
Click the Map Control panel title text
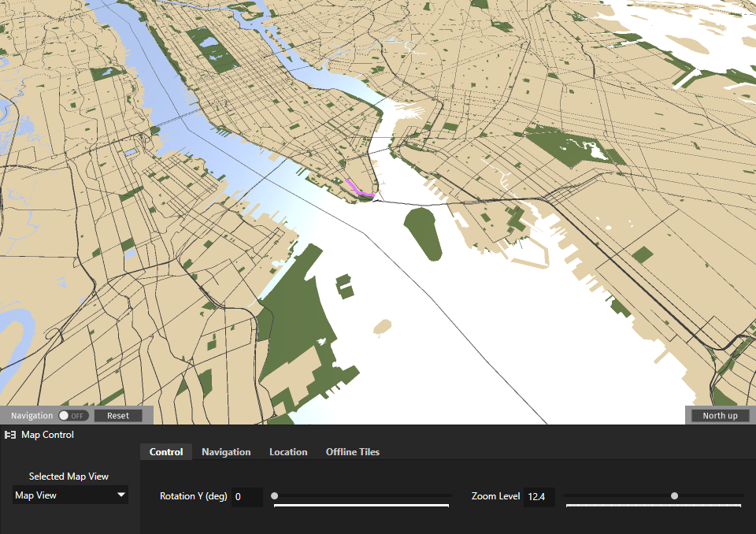(49, 435)
